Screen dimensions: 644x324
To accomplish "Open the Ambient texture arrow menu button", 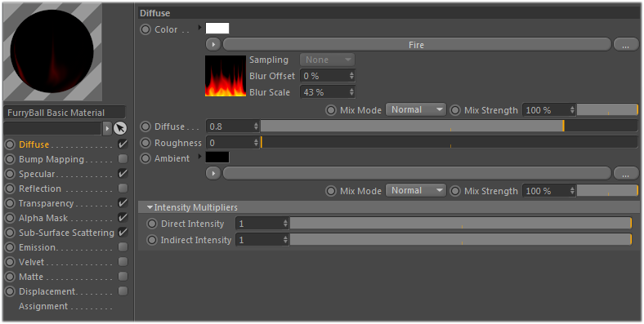I will pos(213,174).
